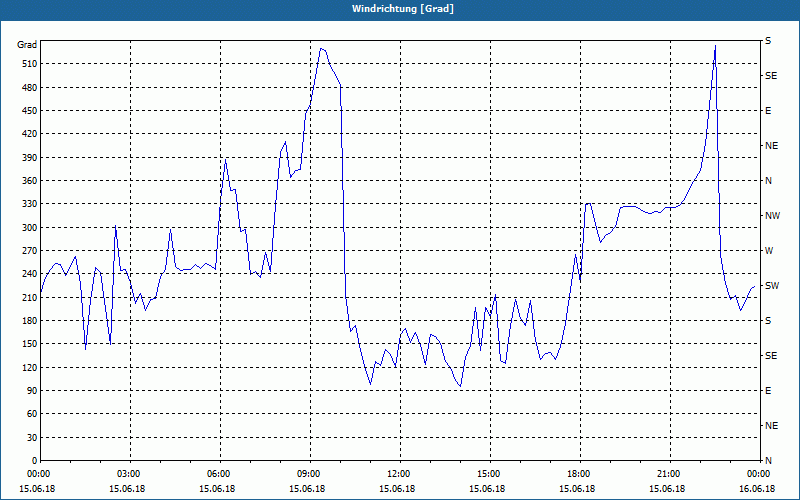Select the 21:00 time axis label
The height and width of the screenshot is (500, 800).
[x=670, y=473]
